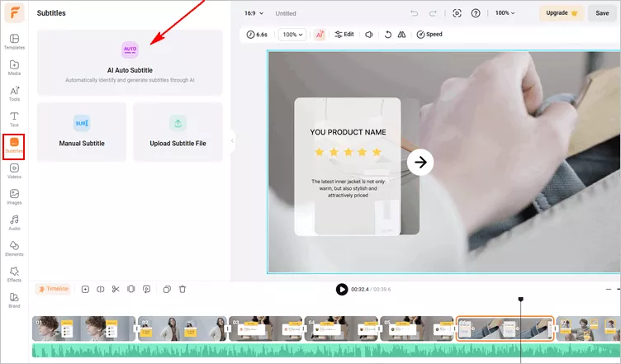The height and width of the screenshot is (364, 621).
Task: Open the Videos sidebar panel
Action: (x=14, y=171)
